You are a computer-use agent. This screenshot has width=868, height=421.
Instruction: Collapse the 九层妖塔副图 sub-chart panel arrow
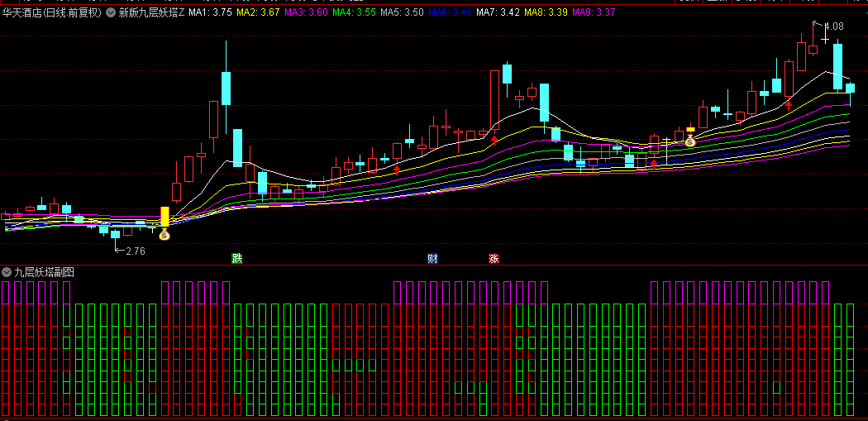pos(7,271)
